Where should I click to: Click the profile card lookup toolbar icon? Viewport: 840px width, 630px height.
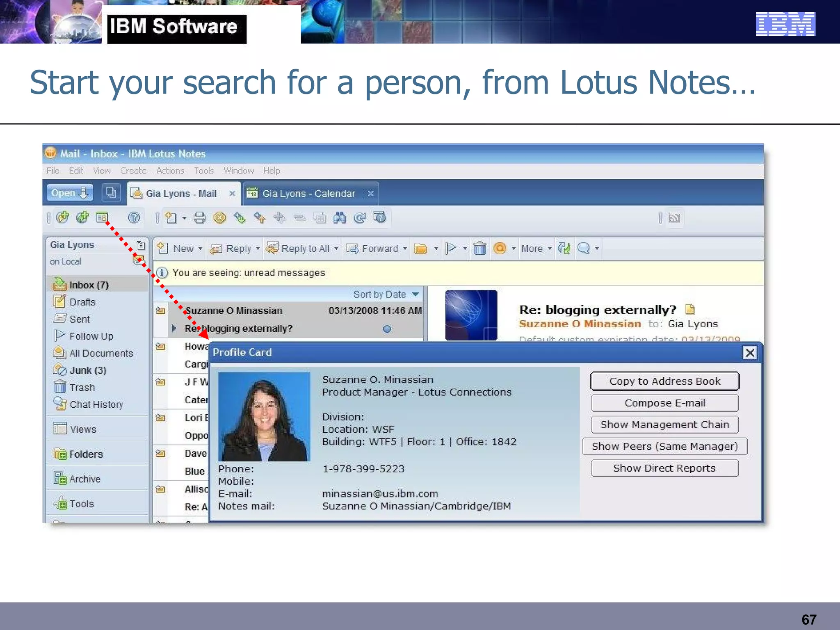click(x=102, y=217)
